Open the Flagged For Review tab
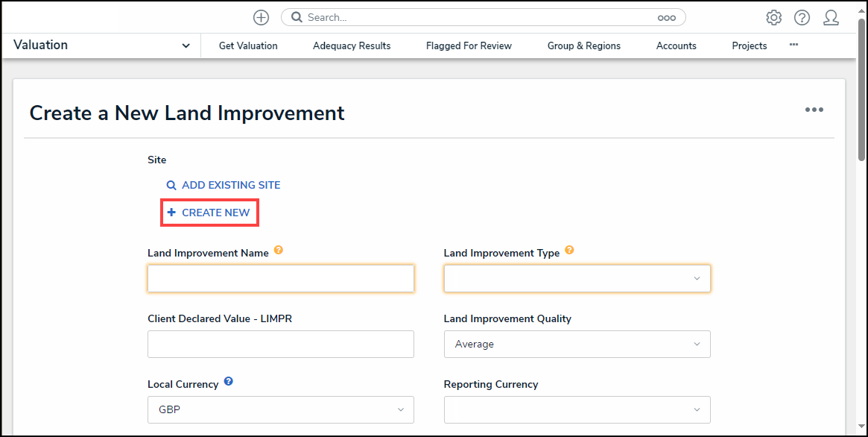This screenshot has height=437, width=868. click(469, 46)
